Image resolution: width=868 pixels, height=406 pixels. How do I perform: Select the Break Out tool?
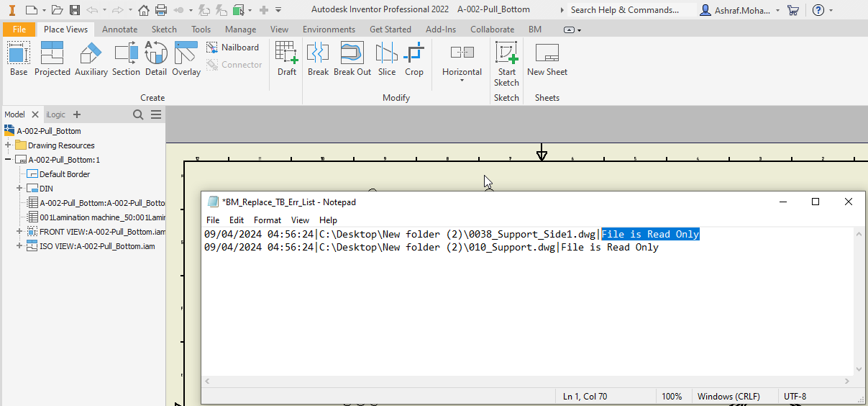tap(352, 58)
